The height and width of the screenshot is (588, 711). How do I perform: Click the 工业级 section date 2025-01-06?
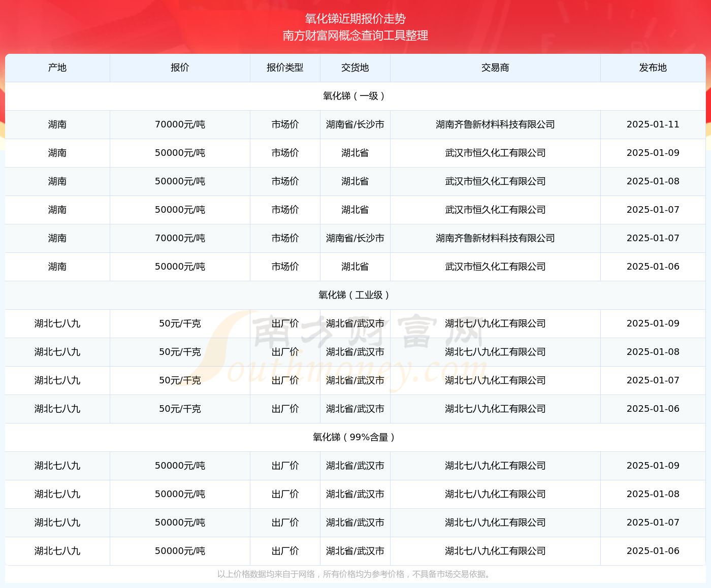point(653,409)
